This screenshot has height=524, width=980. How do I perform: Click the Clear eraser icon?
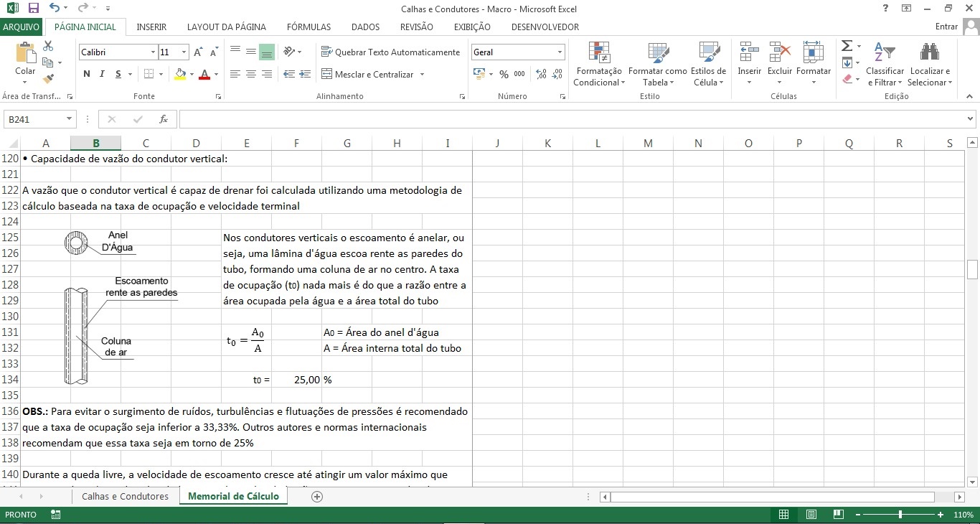847,79
